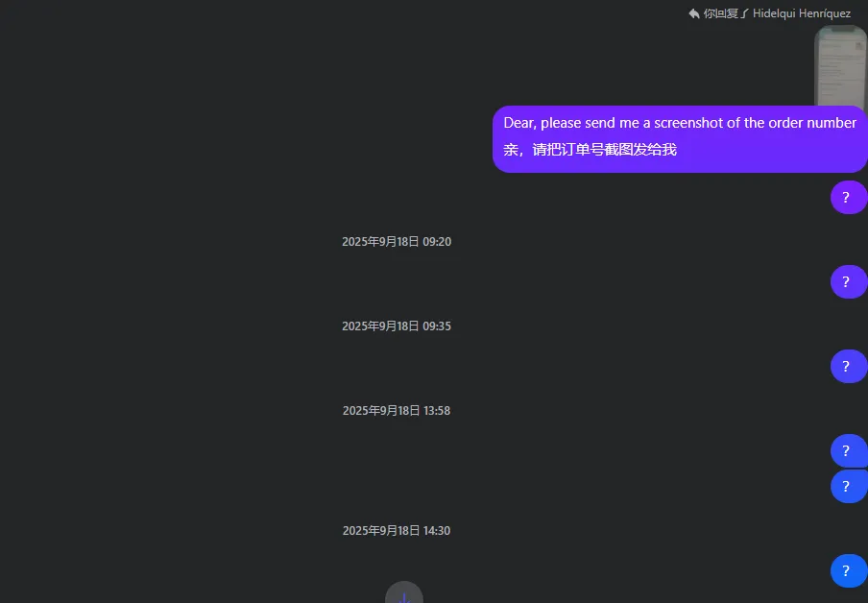This screenshot has width=868, height=603.
Task: Click the reply arrow icon beside 你回复了
Action: pyautogui.click(x=693, y=13)
